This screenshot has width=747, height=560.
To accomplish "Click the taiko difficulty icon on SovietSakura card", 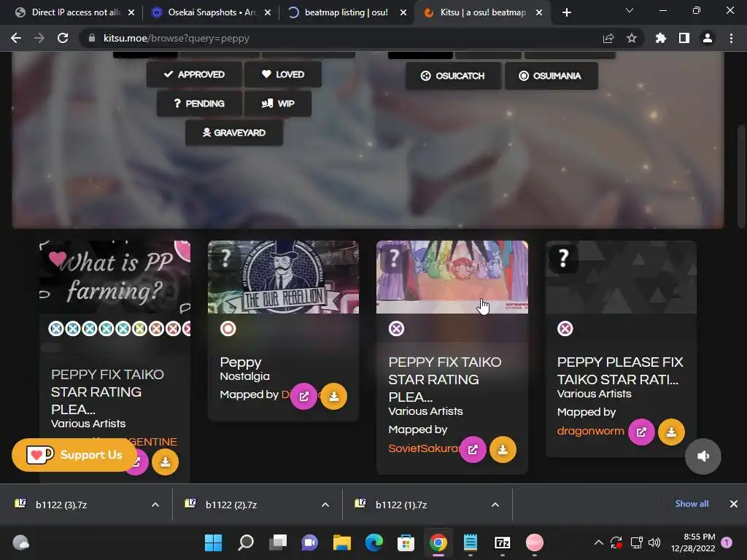I will [396, 329].
